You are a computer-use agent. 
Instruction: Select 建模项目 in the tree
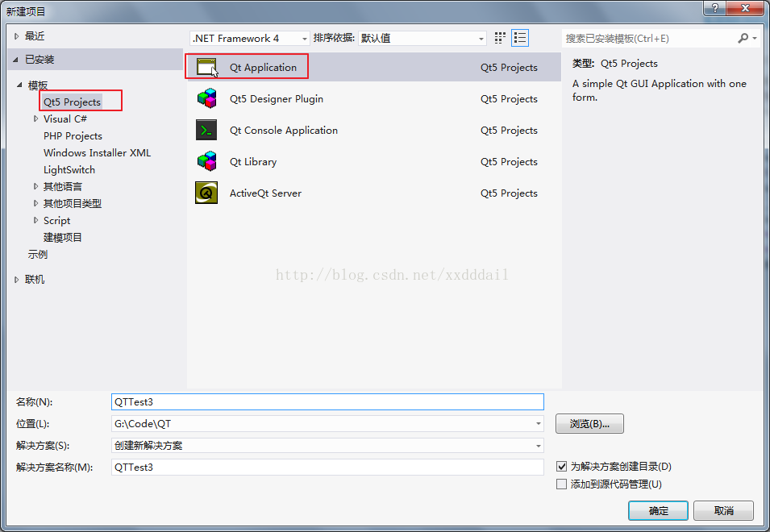pos(62,238)
